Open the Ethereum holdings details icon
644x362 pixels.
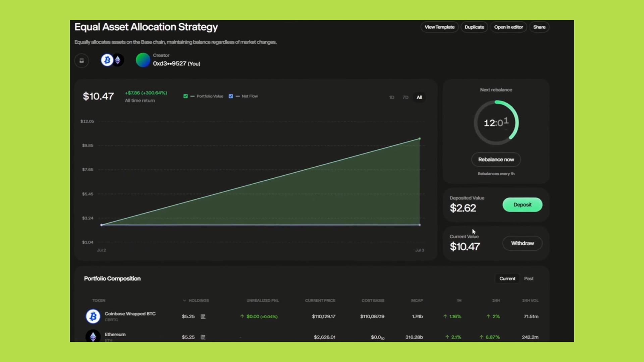click(203, 337)
